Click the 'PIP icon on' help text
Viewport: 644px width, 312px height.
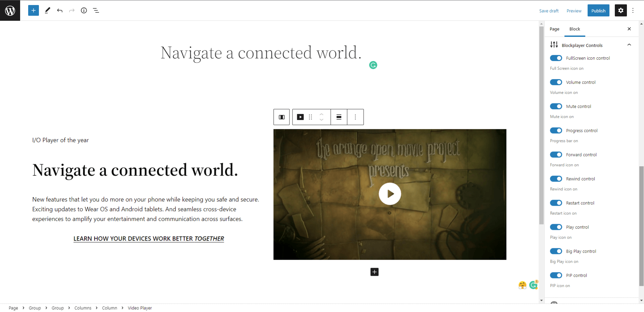(x=560, y=286)
